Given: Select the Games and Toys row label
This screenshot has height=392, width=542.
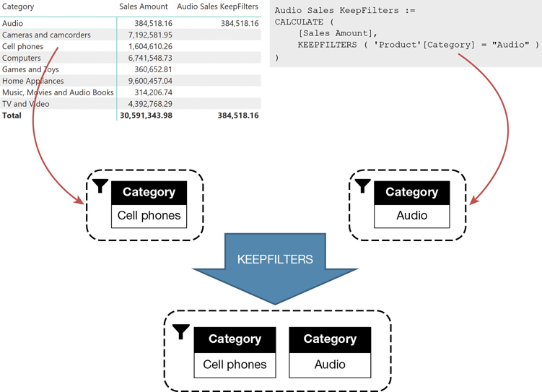Looking at the screenshot, I should [30, 69].
